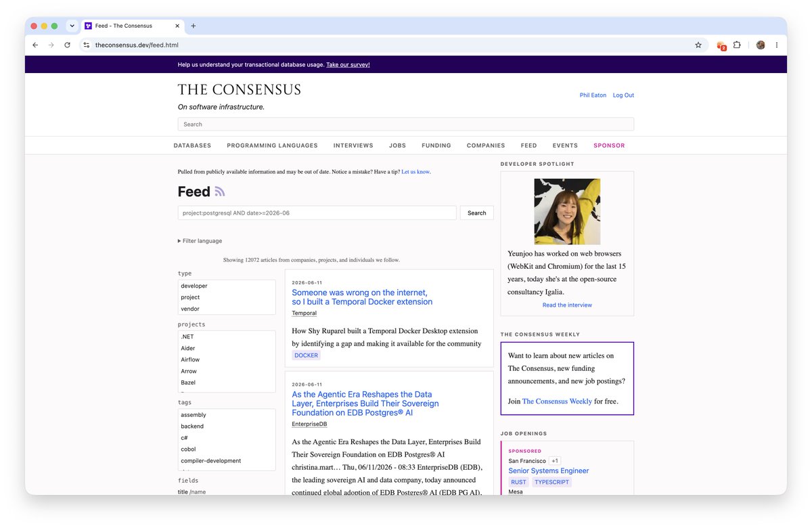Click the site information icon in address bar
Screen dimensions: 812x528
[x=86, y=45]
